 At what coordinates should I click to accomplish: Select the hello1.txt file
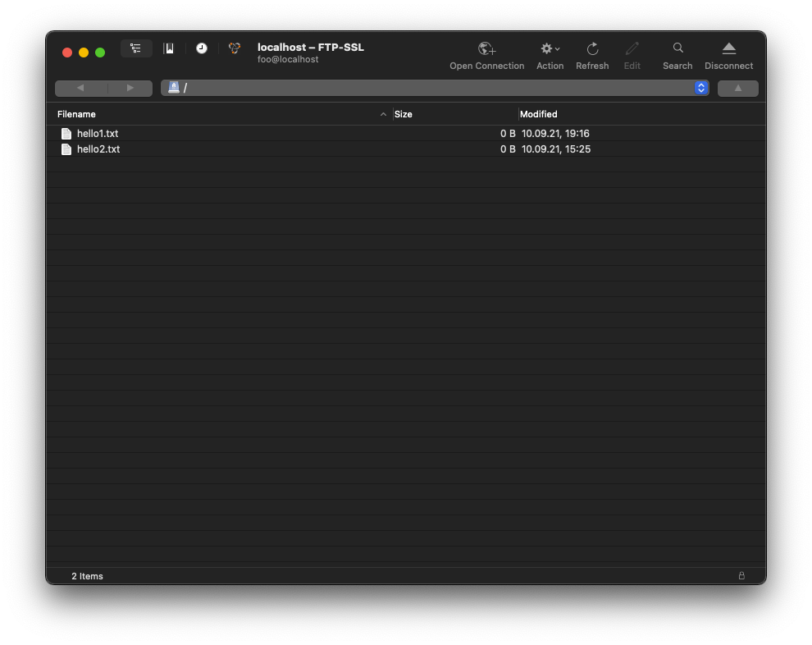[x=98, y=133]
